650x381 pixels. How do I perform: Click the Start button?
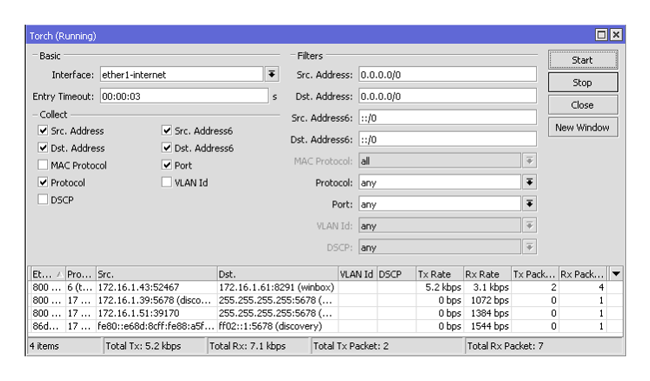click(582, 60)
